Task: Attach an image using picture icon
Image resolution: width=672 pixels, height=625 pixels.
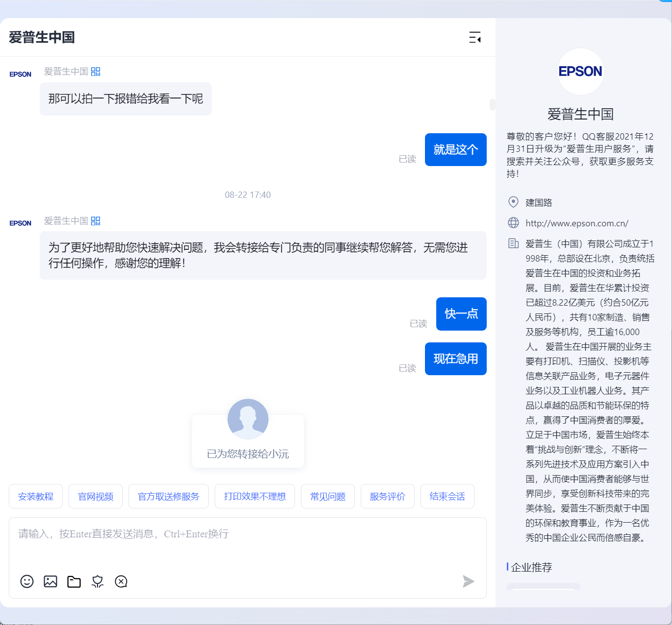Action: pyautogui.click(x=50, y=581)
